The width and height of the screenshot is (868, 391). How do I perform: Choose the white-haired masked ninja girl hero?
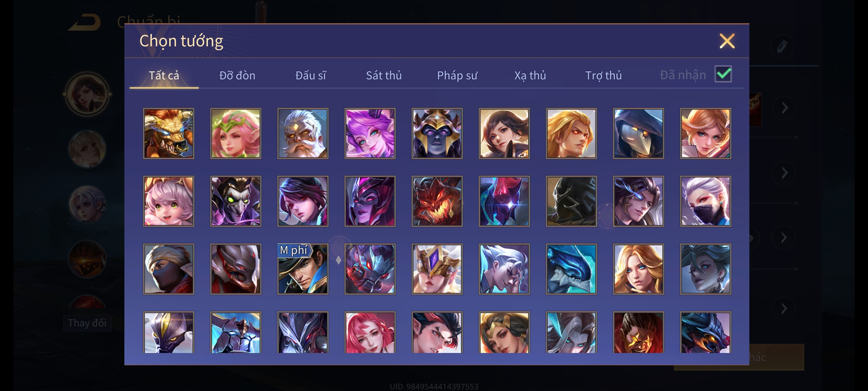tap(706, 201)
